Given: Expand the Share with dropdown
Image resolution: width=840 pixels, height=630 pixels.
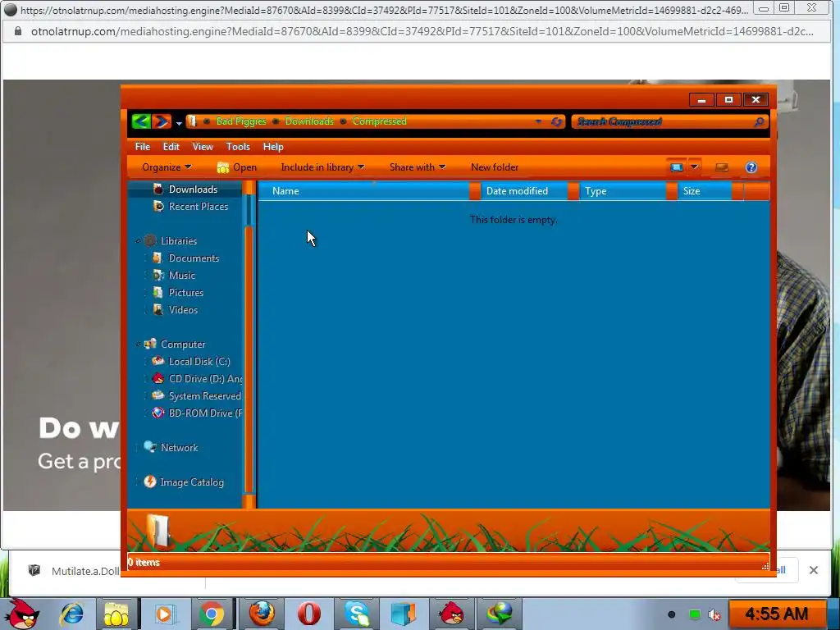Looking at the screenshot, I should coord(418,167).
